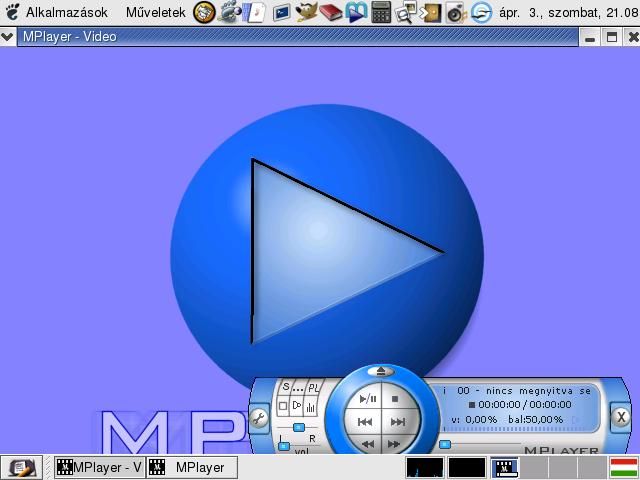Maximize the MPlayer - Video window

[611, 38]
